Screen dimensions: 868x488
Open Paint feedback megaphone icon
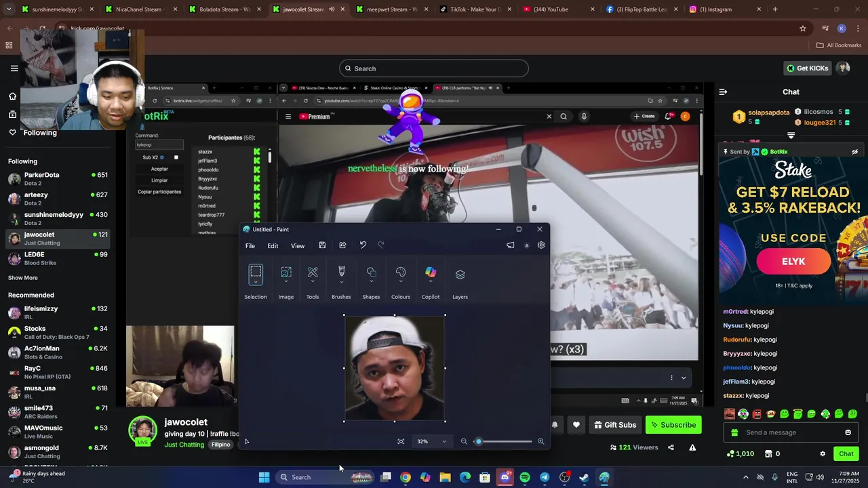[511, 245]
